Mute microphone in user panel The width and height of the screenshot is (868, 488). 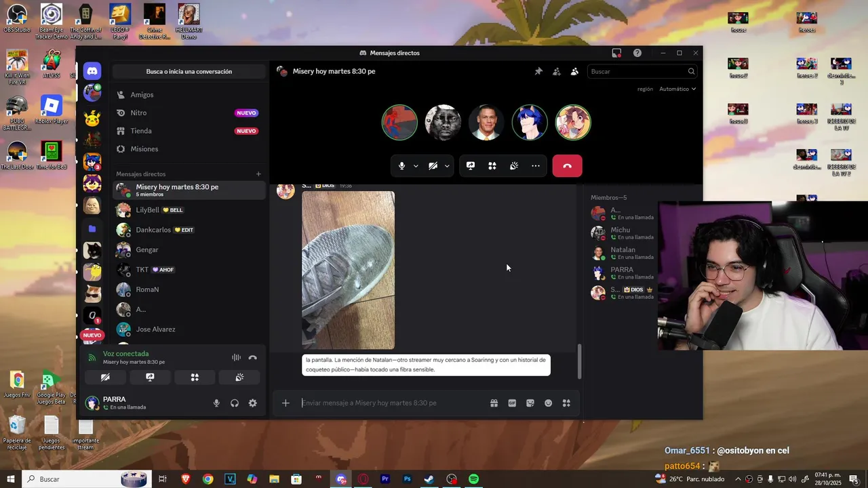pos(216,403)
